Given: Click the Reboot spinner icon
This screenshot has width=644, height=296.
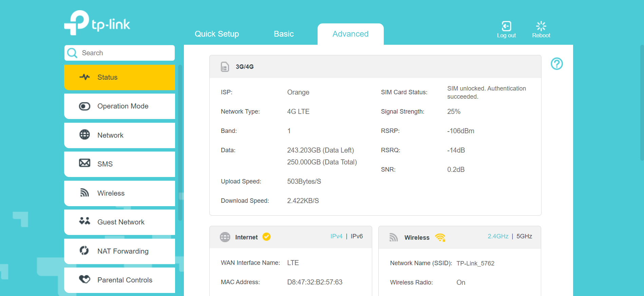Looking at the screenshot, I should click(x=541, y=26).
